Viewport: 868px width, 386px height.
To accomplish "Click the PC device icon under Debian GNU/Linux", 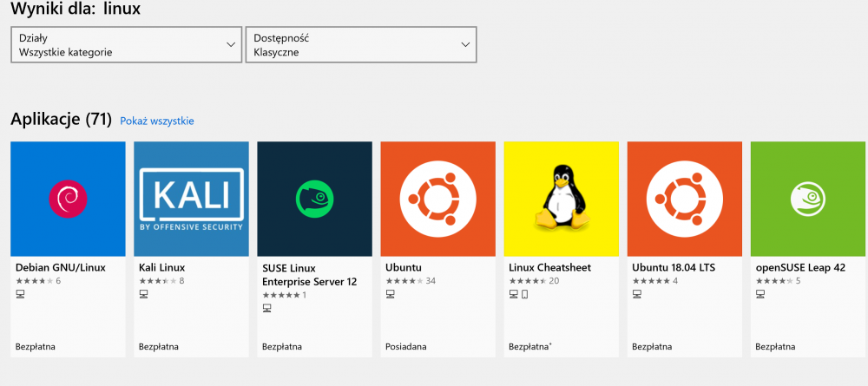I will pos(20,294).
